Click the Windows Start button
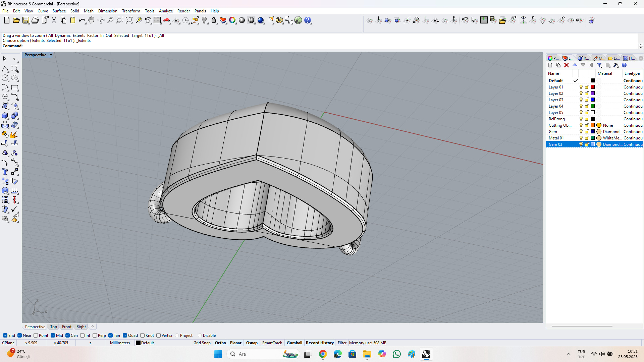644x362 pixels. [x=218, y=354]
